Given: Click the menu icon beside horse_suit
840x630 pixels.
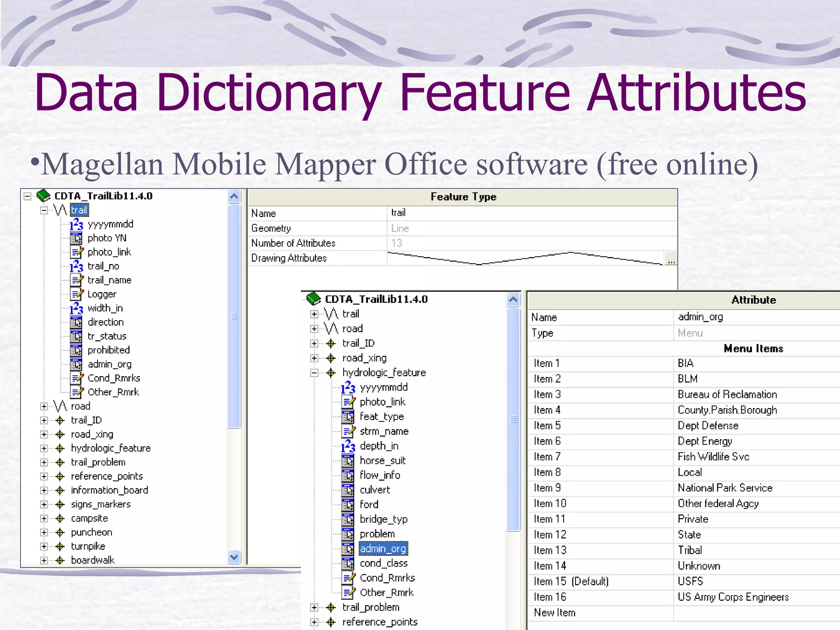Looking at the screenshot, I should tap(348, 461).
